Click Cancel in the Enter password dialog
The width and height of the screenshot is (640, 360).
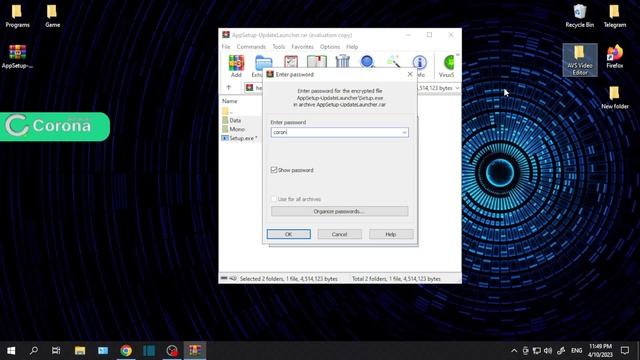tap(340, 234)
